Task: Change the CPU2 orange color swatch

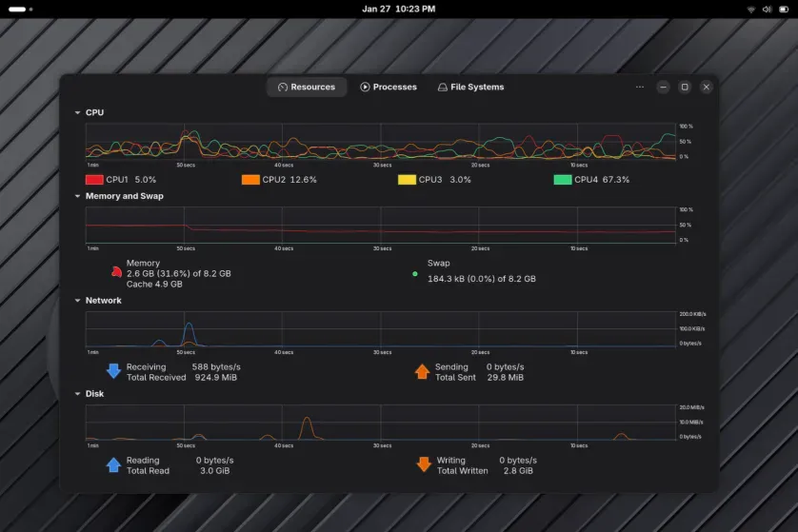Action: (x=250, y=179)
